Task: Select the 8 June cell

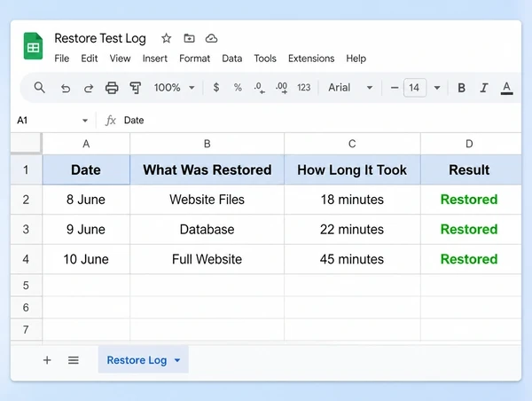Action: point(86,200)
